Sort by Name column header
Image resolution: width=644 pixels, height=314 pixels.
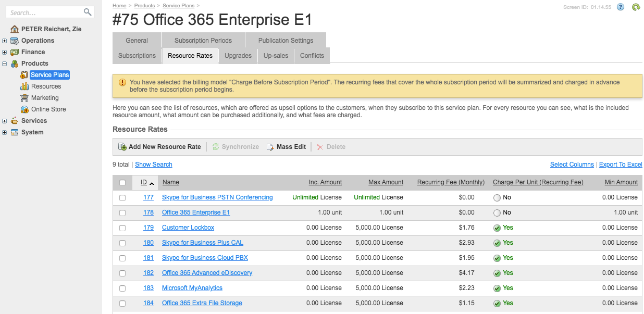170,182
